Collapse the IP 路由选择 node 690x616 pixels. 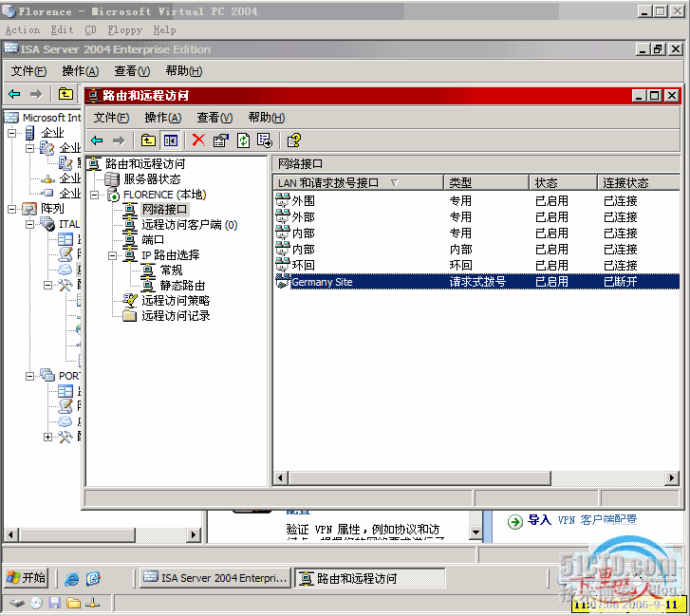113,255
